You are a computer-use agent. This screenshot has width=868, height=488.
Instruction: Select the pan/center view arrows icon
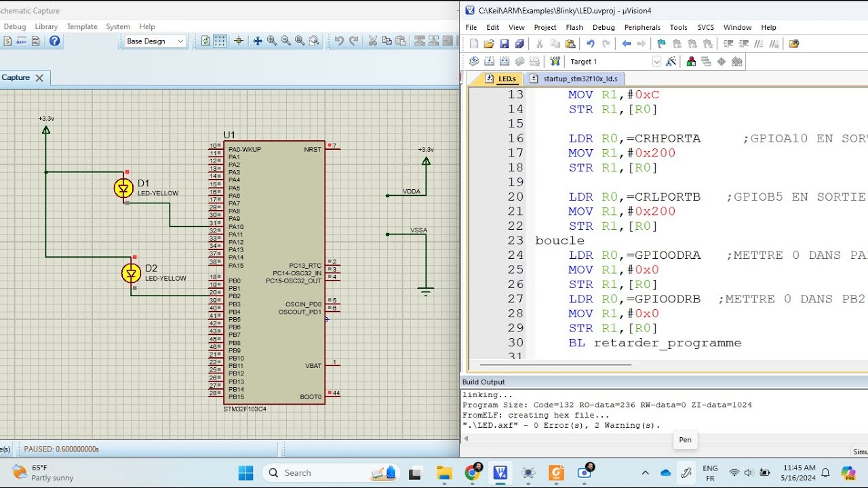[x=258, y=41]
